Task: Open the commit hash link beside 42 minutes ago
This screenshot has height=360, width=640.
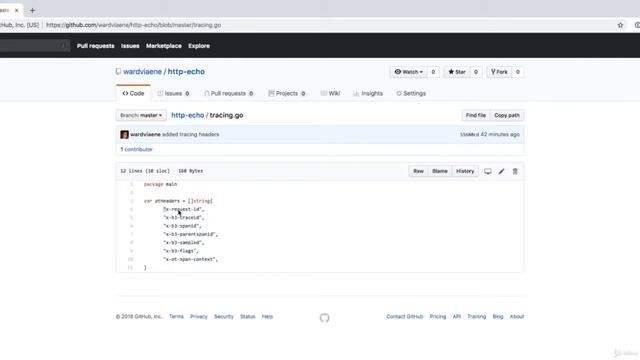Action: tap(469, 135)
